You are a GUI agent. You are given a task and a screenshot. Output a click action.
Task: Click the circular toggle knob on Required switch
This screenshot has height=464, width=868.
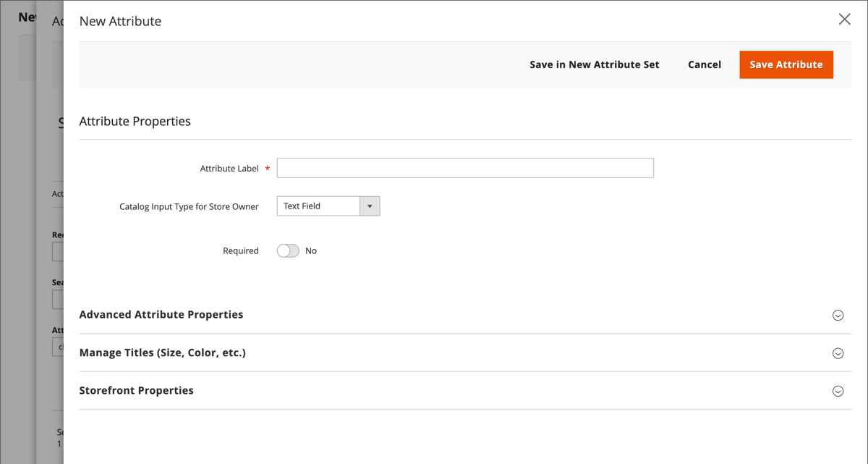(x=283, y=250)
